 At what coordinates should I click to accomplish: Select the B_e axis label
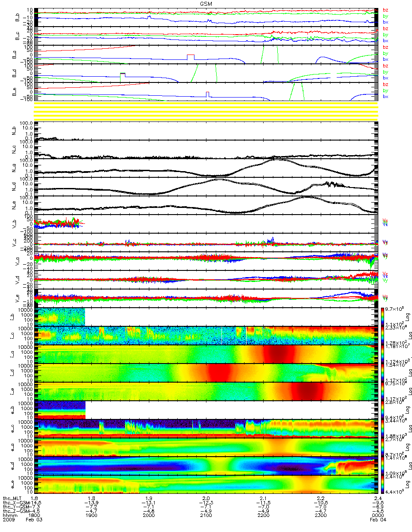point(15,91)
